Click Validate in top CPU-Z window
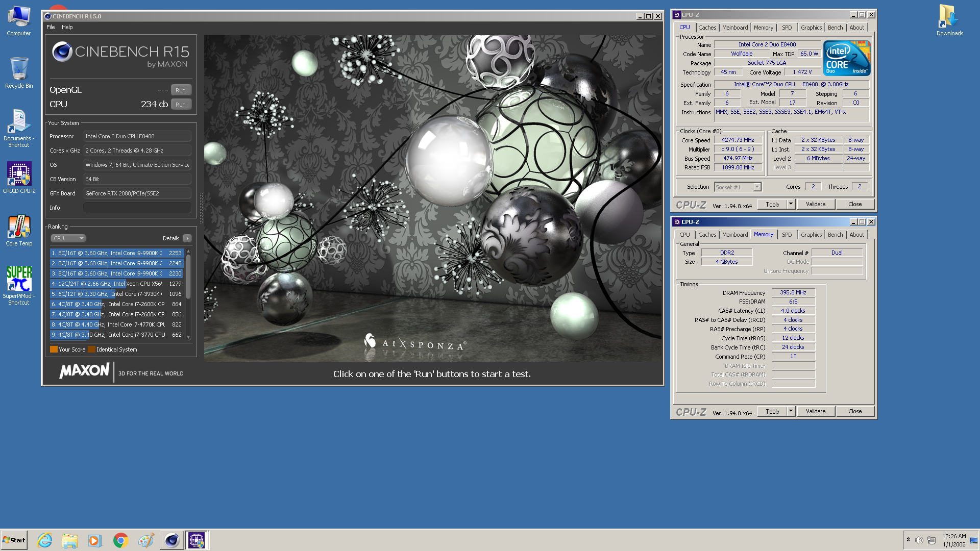 pos(816,204)
